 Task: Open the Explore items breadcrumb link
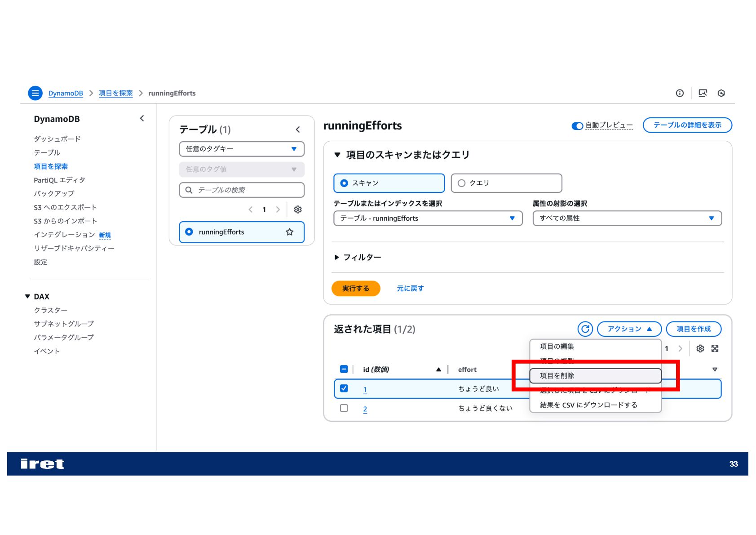(116, 94)
